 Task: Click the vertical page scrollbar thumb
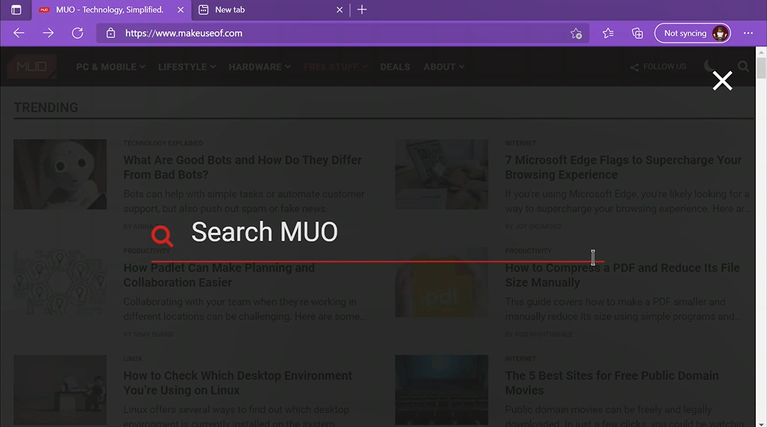coord(761,68)
